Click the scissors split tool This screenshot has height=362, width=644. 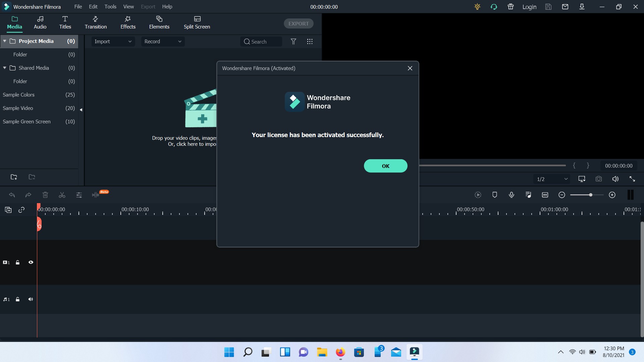[62, 195]
